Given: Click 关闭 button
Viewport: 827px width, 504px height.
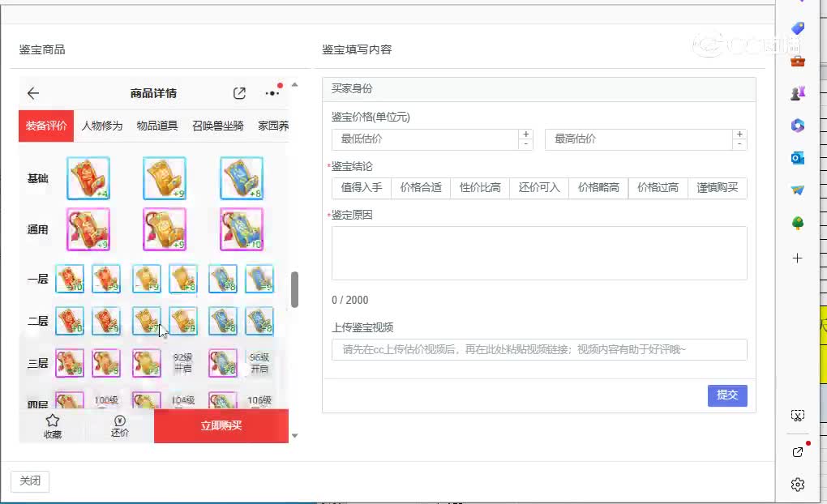Looking at the screenshot, I should pyautogui.click(x=30, y=481).
